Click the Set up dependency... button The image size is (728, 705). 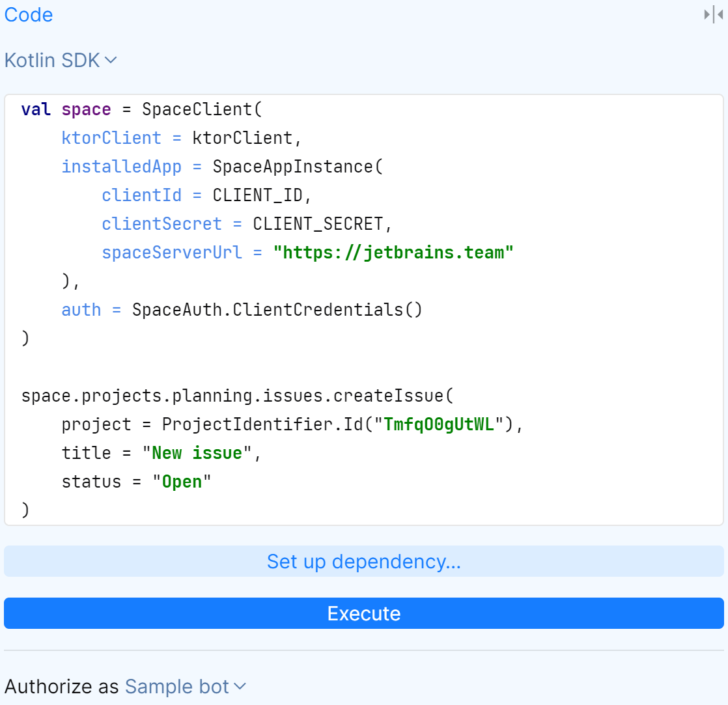(x=364, y=561)
